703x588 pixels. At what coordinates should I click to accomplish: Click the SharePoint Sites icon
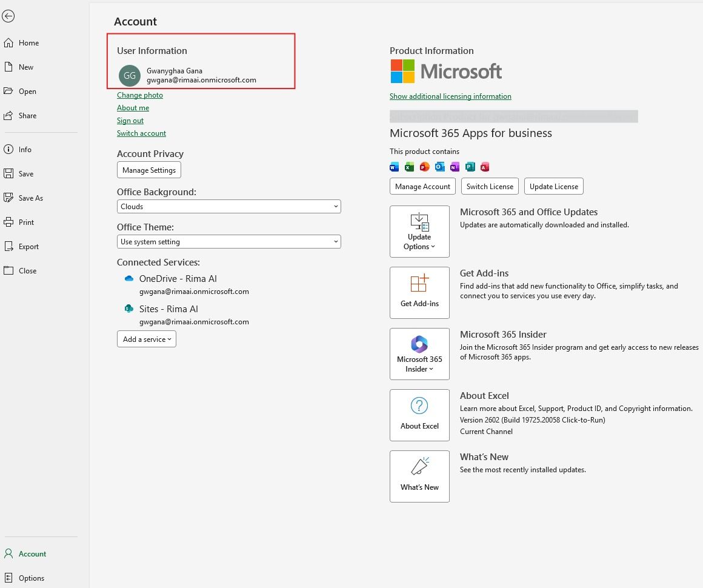click(x=128, y=309)
